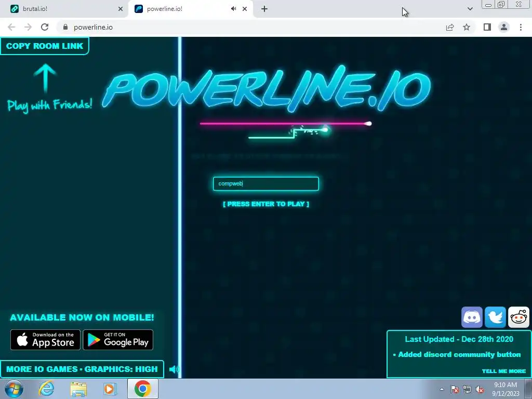Toggle the browser side panel
This screenshot has height=399, width=532.
[487, 27]
